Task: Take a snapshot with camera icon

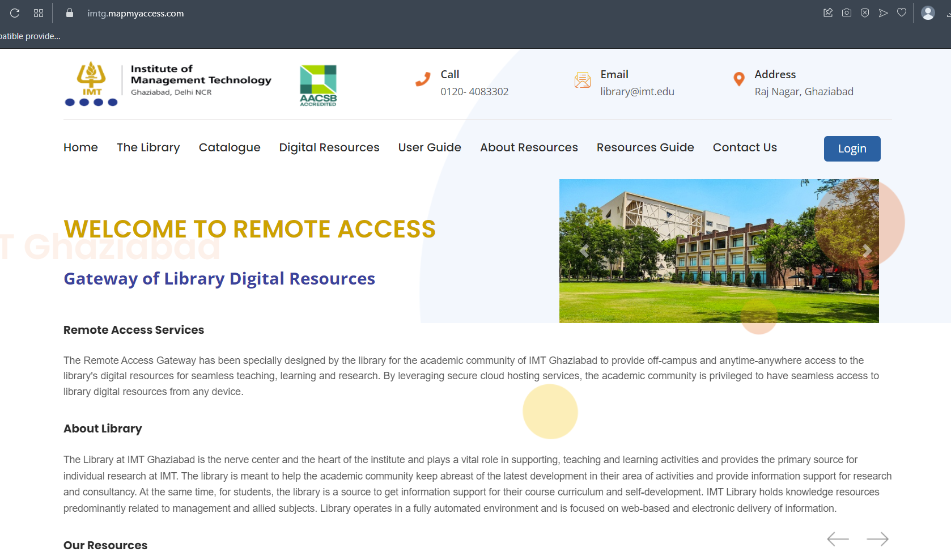Action: pos(847,12)
